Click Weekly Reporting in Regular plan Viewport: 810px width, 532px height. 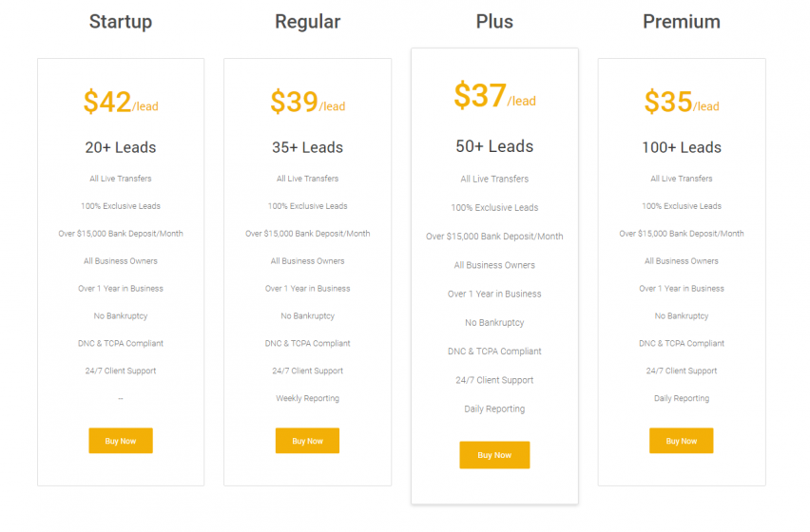point(307,398)
